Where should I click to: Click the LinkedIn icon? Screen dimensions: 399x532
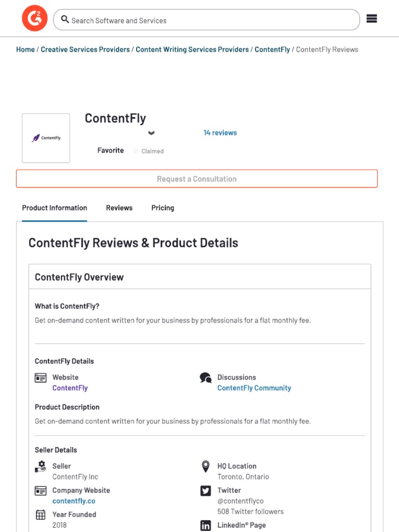point(206,526)
